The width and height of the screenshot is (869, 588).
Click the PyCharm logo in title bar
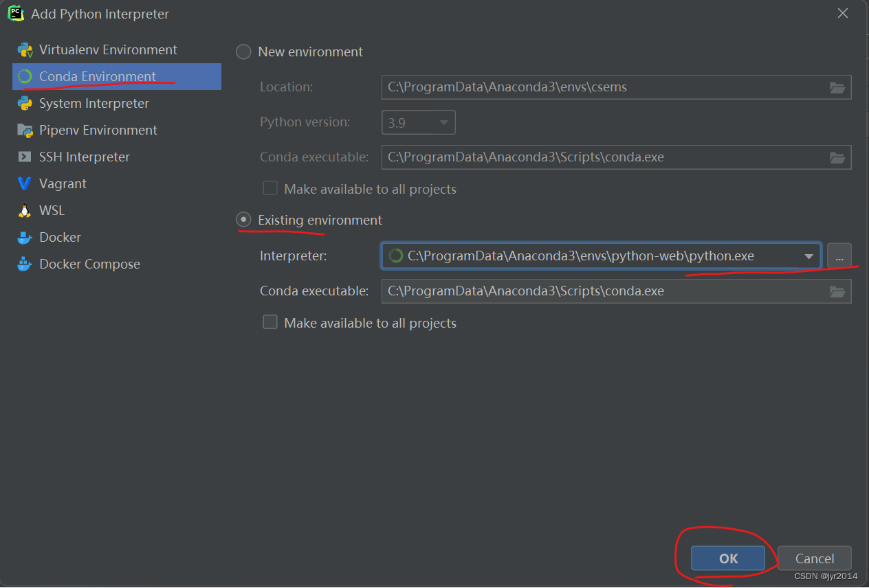tap(15, 13)
